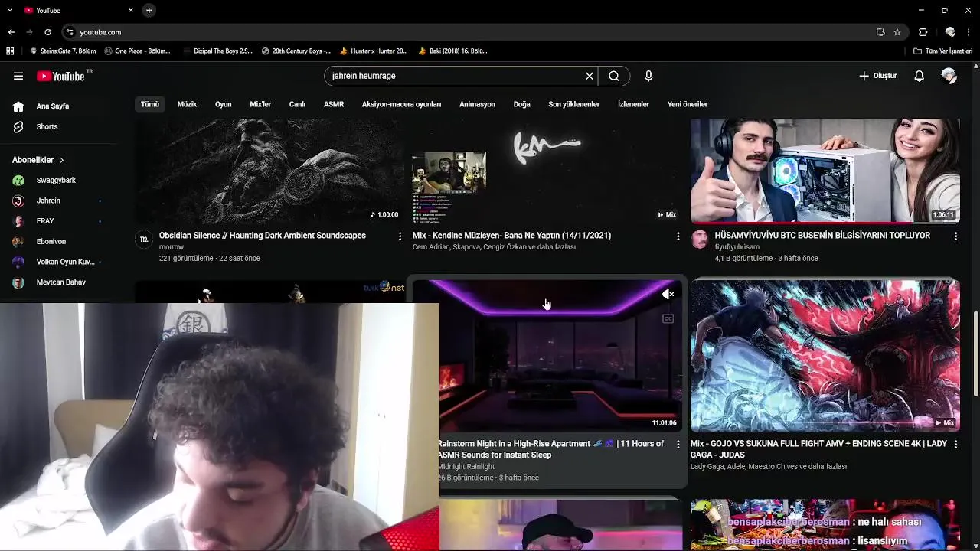Select the Oyun filter chip
980x551 pixels.
point(223,104)
